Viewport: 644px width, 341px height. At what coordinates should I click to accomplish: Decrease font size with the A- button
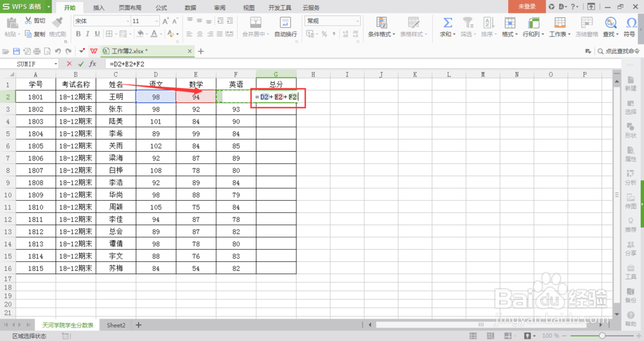(175, 21)
